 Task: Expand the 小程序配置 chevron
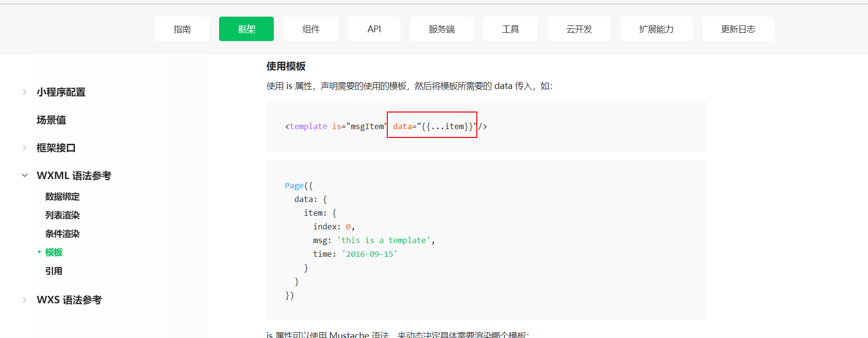point(24,92)
